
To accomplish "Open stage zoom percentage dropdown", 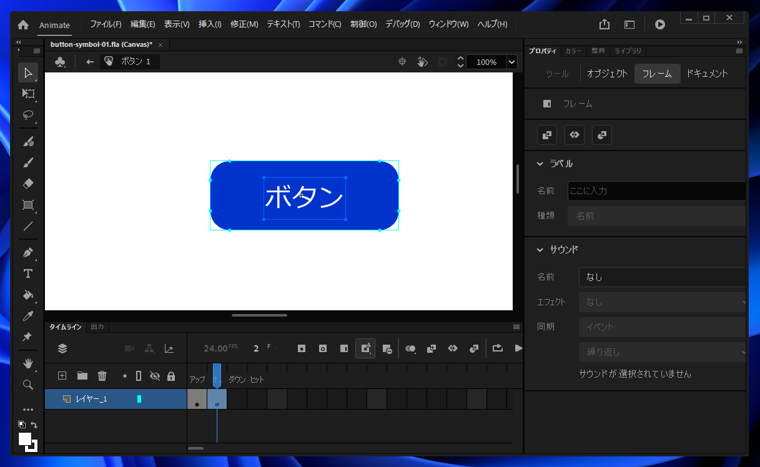I will (511, 62).
